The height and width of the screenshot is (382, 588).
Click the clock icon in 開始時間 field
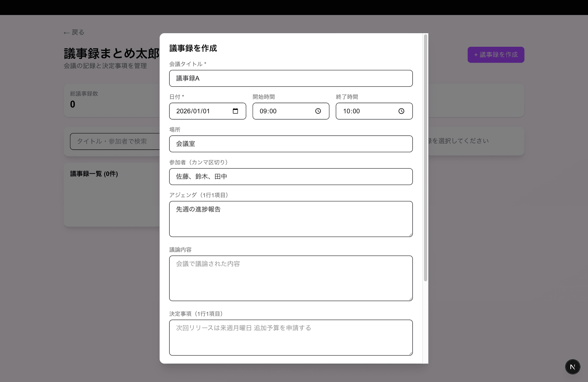(318, 111)
